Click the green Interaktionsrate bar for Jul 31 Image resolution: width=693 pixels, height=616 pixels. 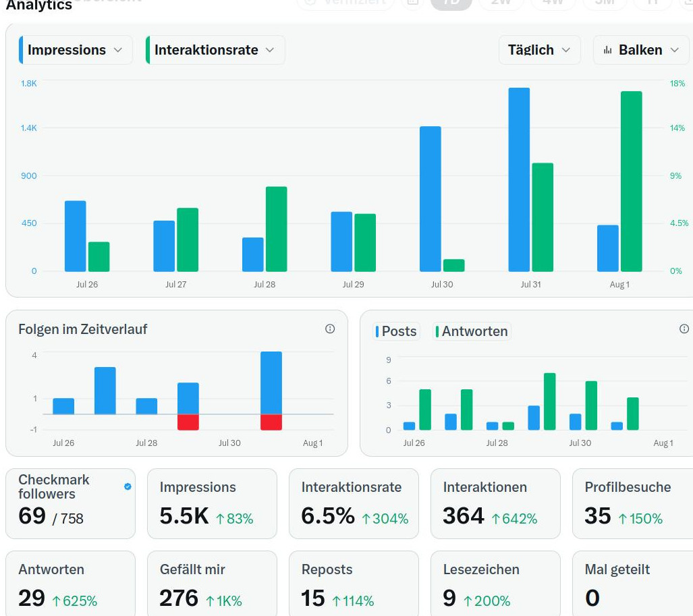543,217
